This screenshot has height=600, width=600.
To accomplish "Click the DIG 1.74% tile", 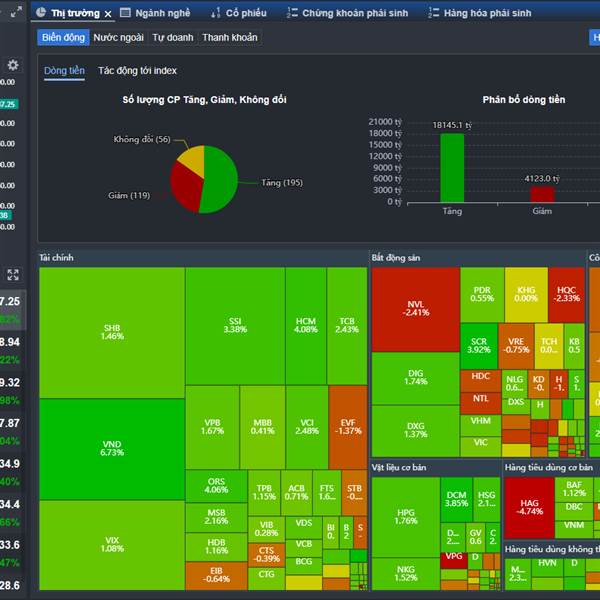I will 416,378.
